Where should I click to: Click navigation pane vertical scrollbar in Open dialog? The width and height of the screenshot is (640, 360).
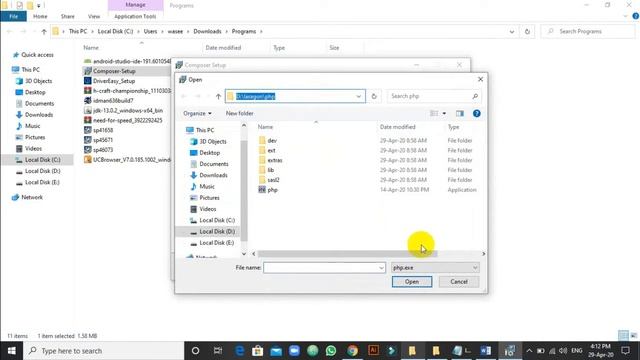click(244, 190)
